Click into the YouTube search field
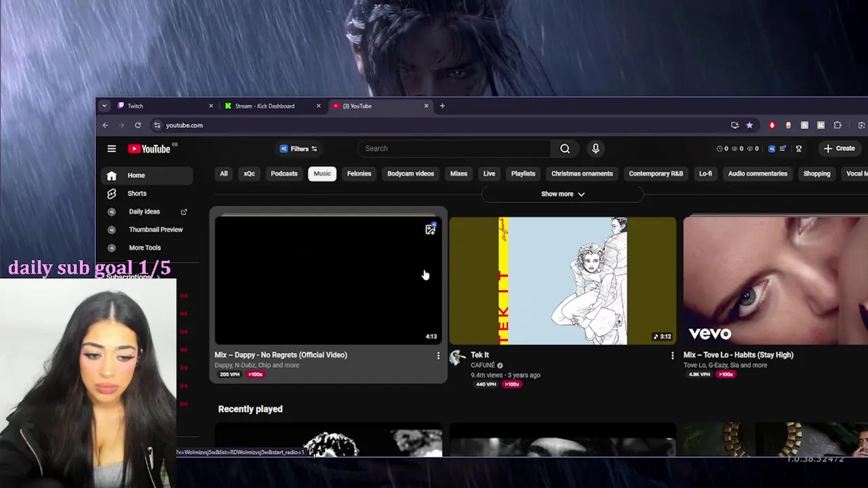Image resolution: width=868 pixels, height=488 pixels. (454, 148)
